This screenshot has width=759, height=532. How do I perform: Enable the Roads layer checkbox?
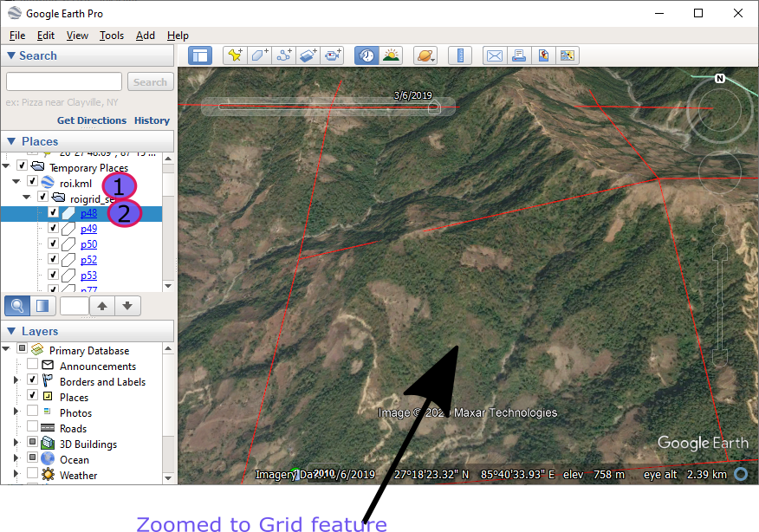(32, 429)
